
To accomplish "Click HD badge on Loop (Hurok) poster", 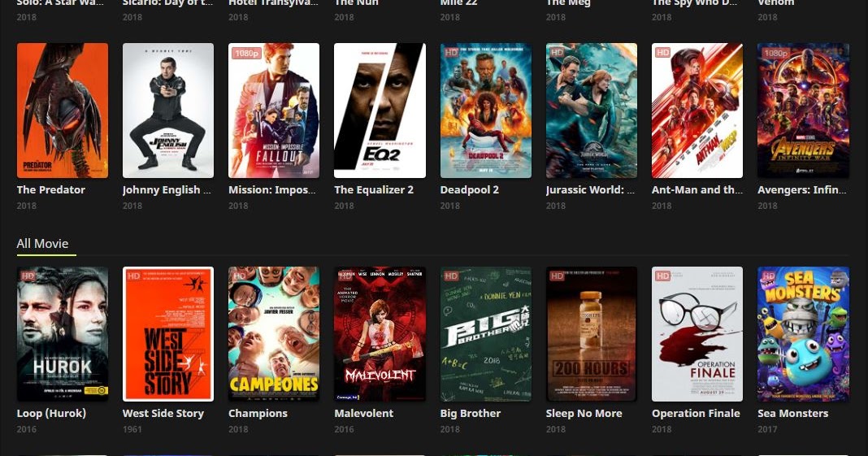I will [x=28, y=276].
